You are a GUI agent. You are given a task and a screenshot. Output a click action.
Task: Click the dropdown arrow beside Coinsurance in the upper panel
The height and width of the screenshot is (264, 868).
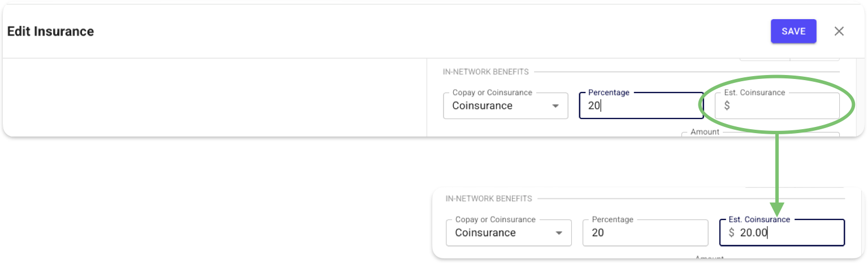555,106
